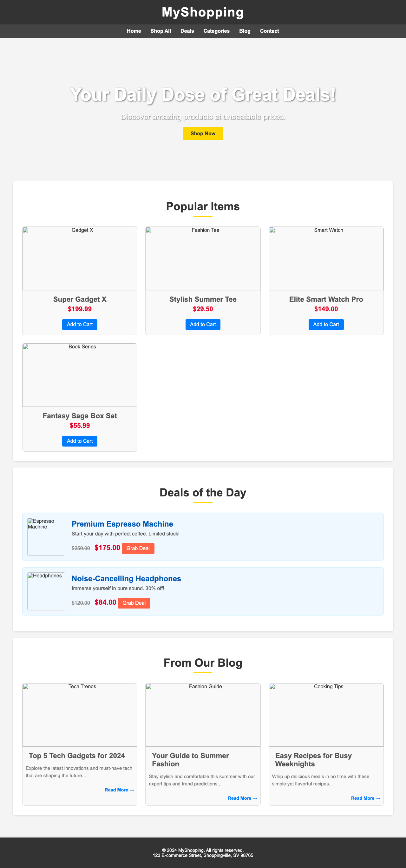Screen dimensions: 406x868
Task: Read more about Easy Recipes for Busy Weeknights
Action: (366, 798)
